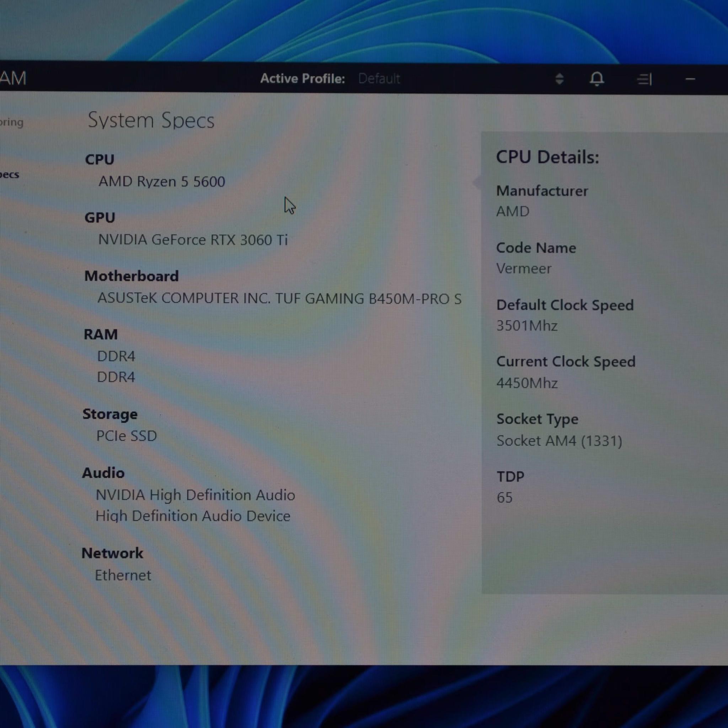Screen dimensions: 728x728
Task: Click the Default Clock Speed label
Action: coord(565,305)
